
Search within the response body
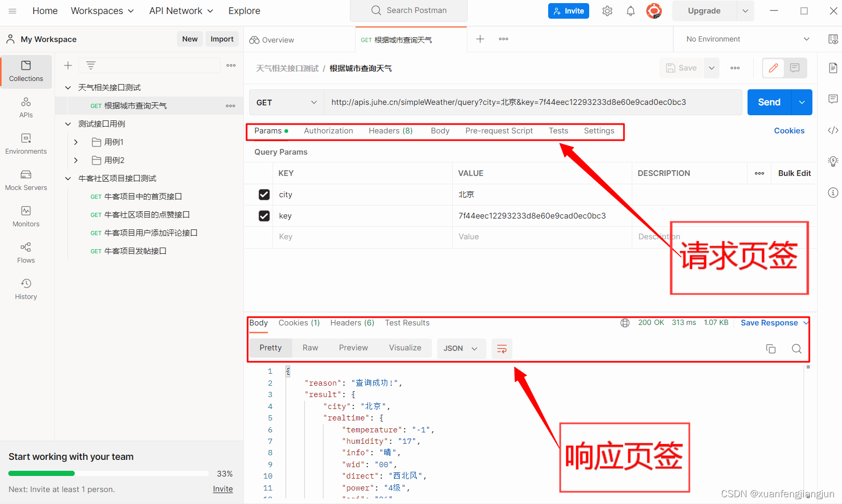click(797, 349)
